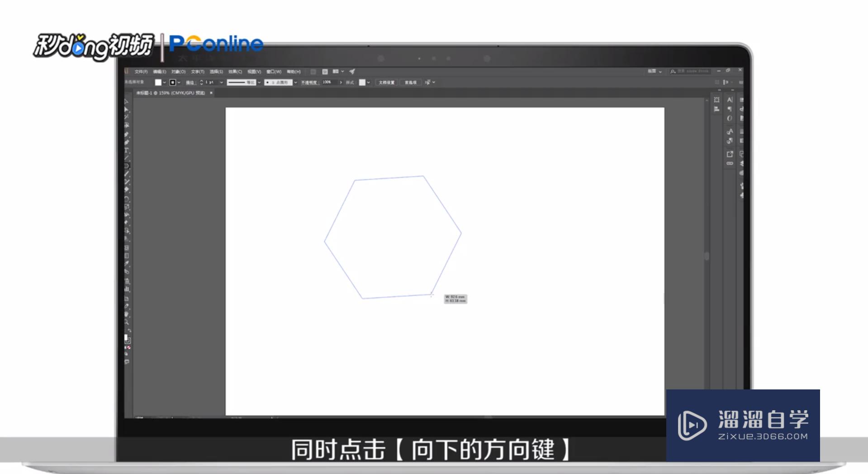
Task: Click the graphic style swatch
Action: coord(362,82)
